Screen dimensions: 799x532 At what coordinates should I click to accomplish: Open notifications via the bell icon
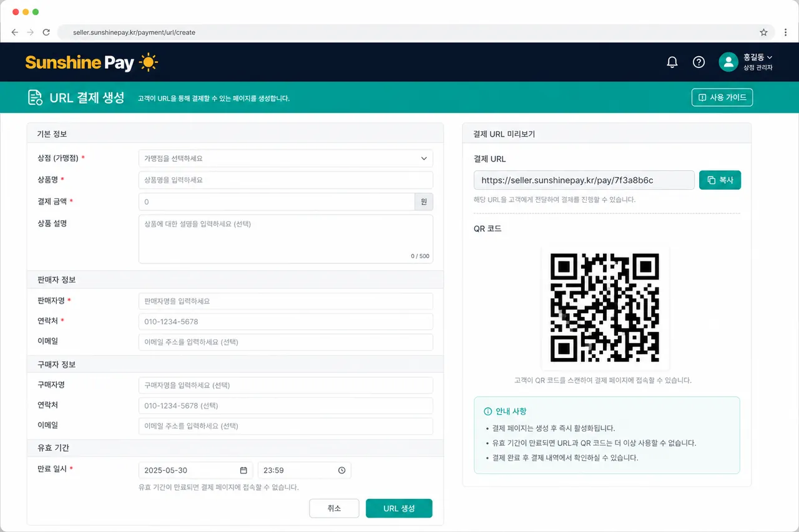[672, 62]
